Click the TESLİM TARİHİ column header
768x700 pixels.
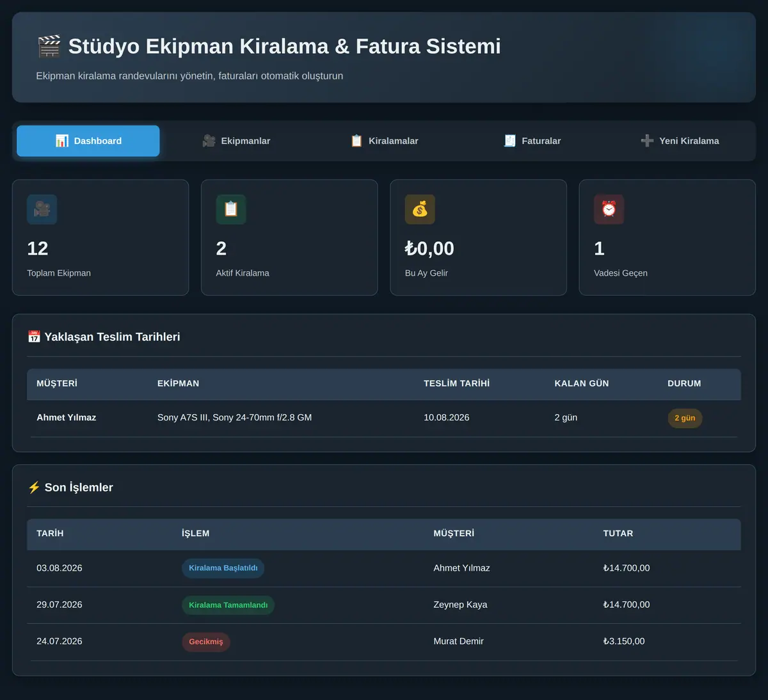(457, 383)
